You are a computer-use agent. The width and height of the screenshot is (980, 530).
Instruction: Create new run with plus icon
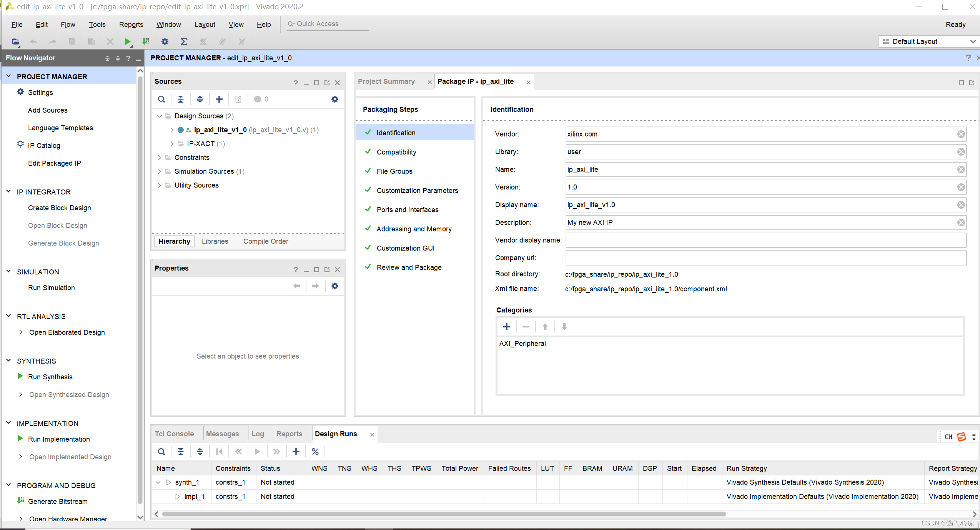click(296, 452)
